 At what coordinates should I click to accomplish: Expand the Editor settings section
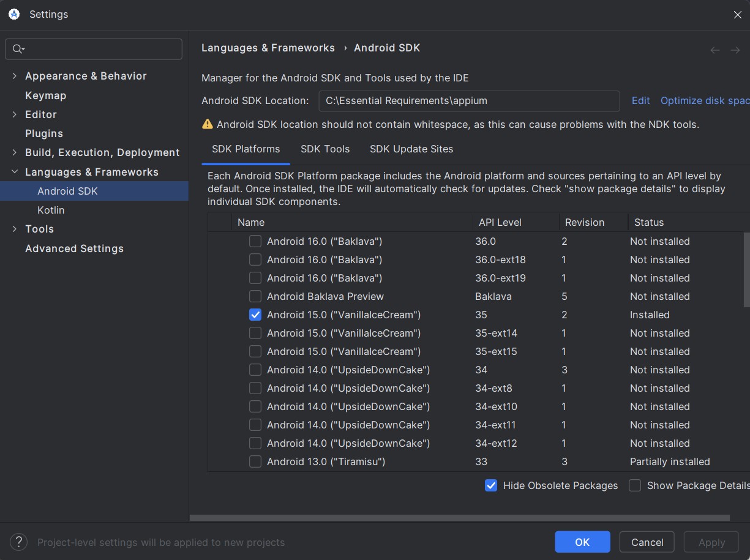(x=15, y=114)
